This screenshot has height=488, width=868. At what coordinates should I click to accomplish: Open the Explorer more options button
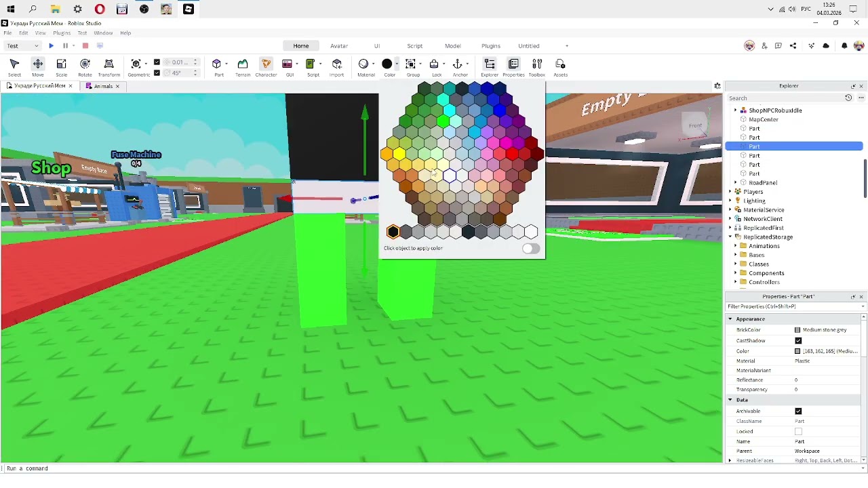(x=861, y=98)
